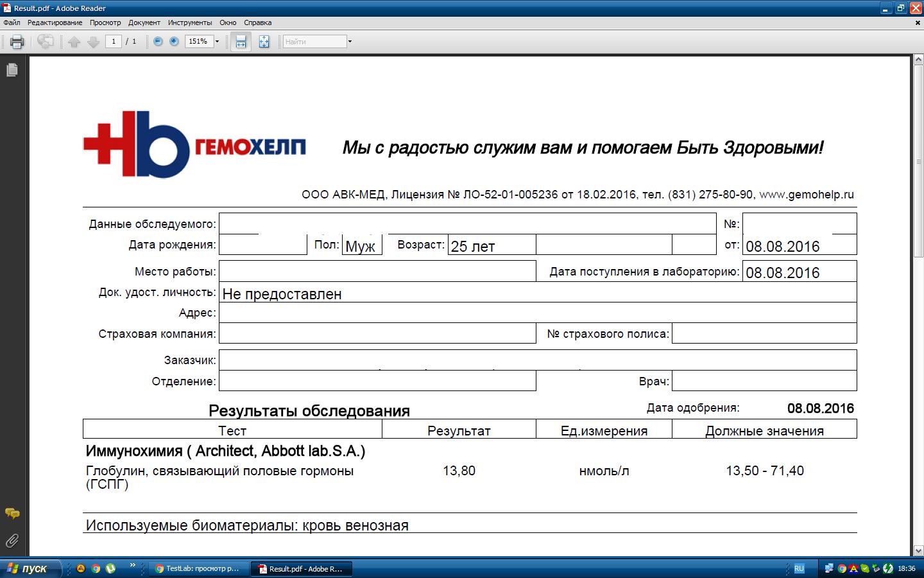Open the Файл menu
Screen dimensions: 924x578
12,22
